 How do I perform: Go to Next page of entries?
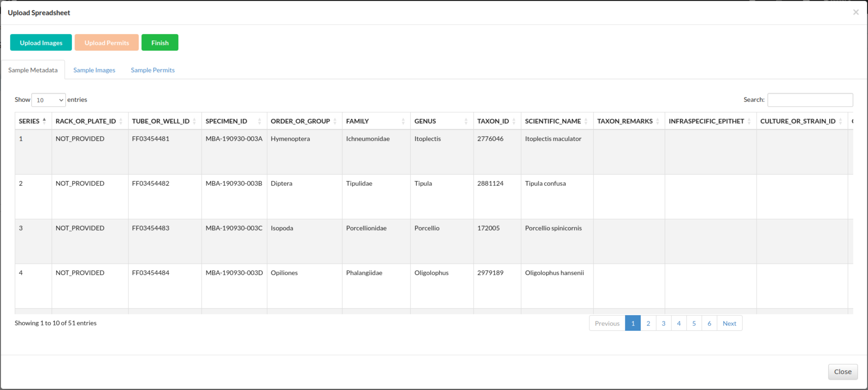pos(729,323)
